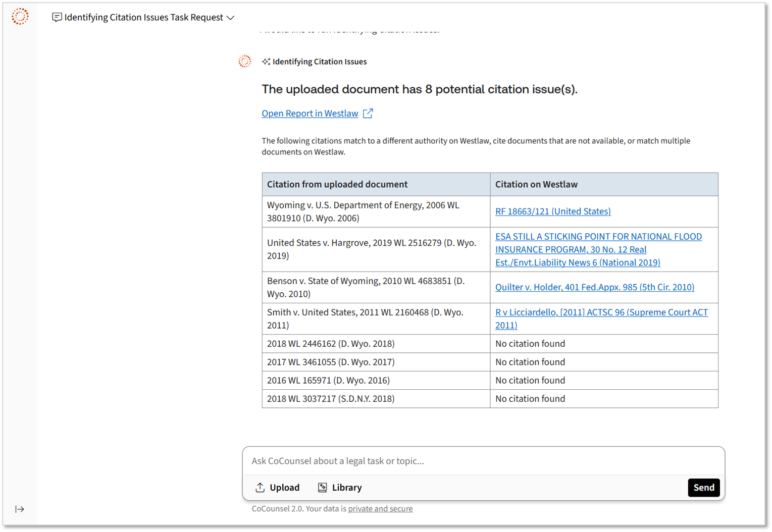Expand the sidebar using the arrow icon
This screenshot has height=532, width=772.
click(x=20, y=509)
